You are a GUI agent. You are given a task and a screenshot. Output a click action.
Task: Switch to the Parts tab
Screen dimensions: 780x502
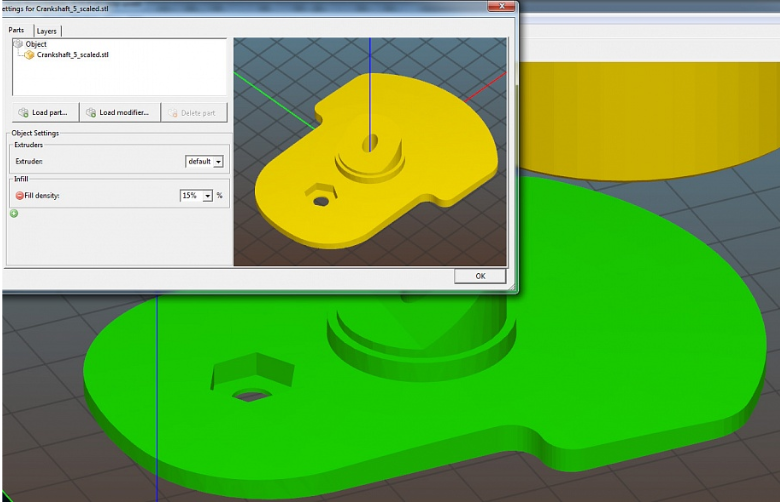pos(16,30)
